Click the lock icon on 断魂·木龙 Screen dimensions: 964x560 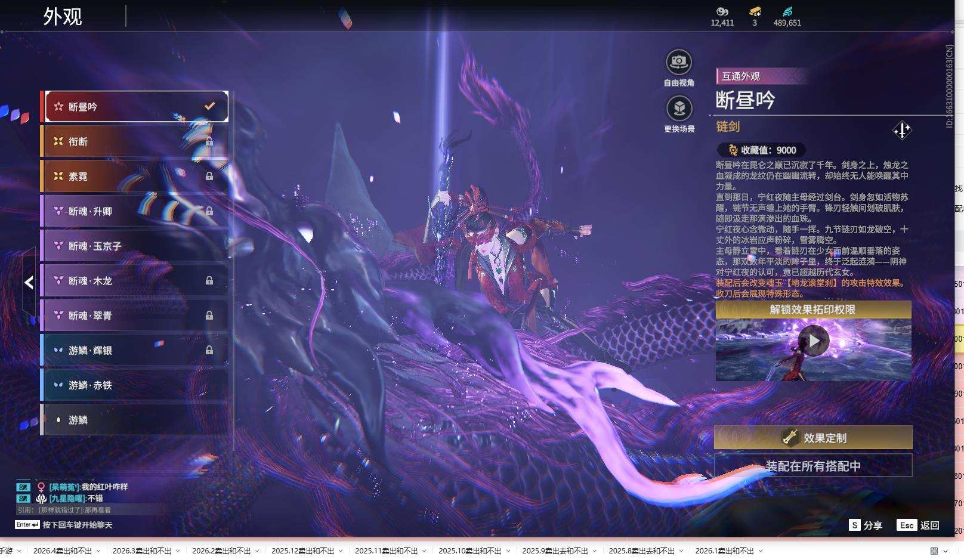pyautogui.click(x=209, y=280)
